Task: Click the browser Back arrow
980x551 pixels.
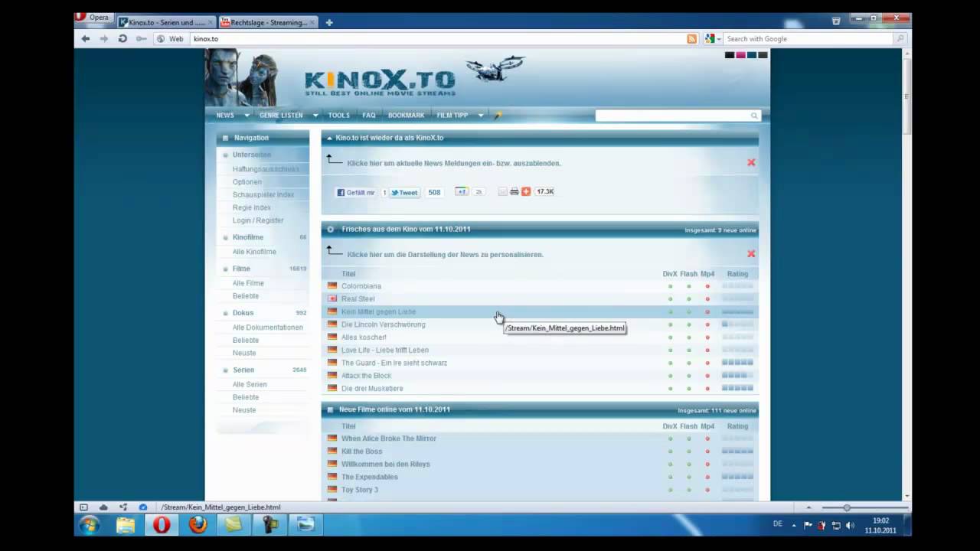Action: click(86, 38)
